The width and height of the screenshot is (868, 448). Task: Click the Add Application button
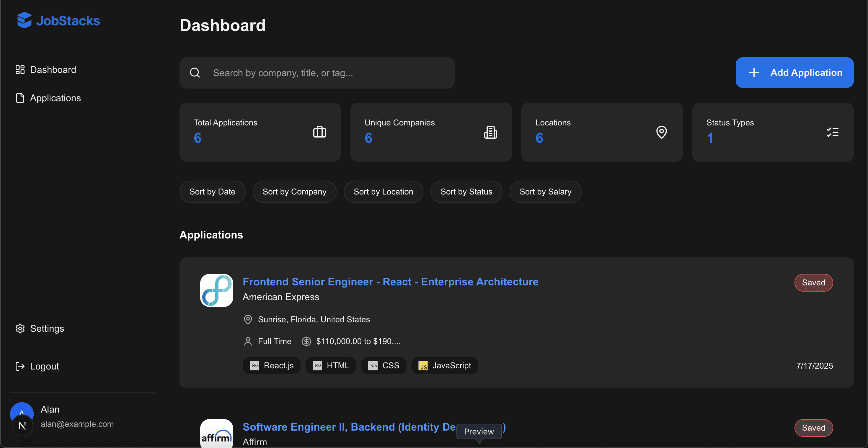pyautogui.click(x=794, y=73)
